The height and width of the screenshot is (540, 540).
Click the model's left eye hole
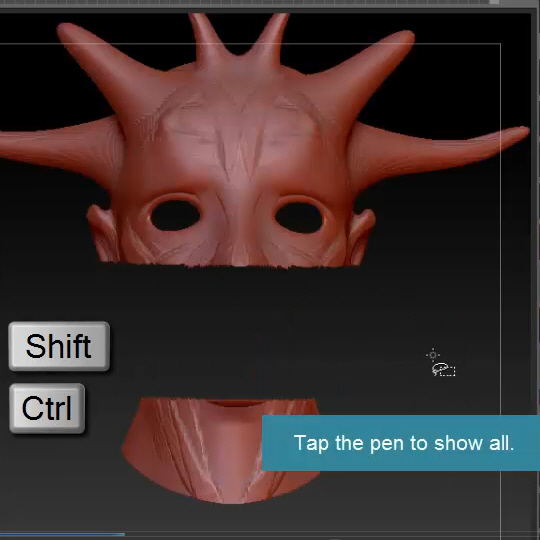(175, 215)
